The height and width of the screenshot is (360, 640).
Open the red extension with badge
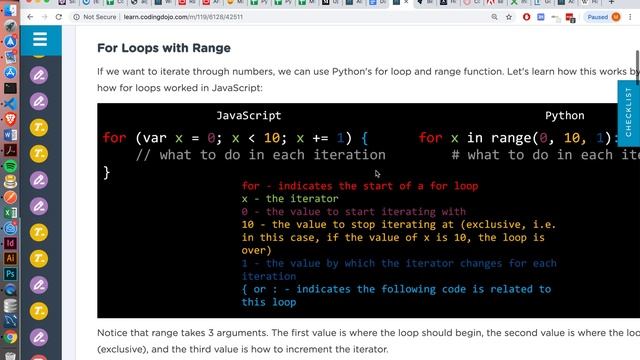pyautogui.click(x=570, y=18)
